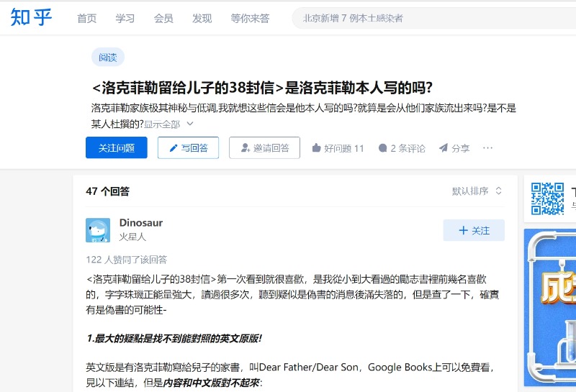Image resolution: width=576 pixels, height=392 pixels.
Task: Click the 阅读 topic tag
Action: tap(107, 58)
